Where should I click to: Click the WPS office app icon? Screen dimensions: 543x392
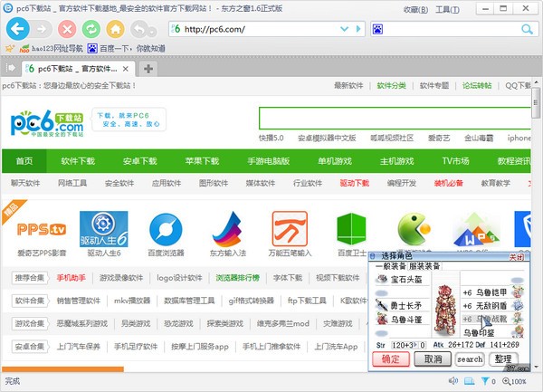coord(476,229)
